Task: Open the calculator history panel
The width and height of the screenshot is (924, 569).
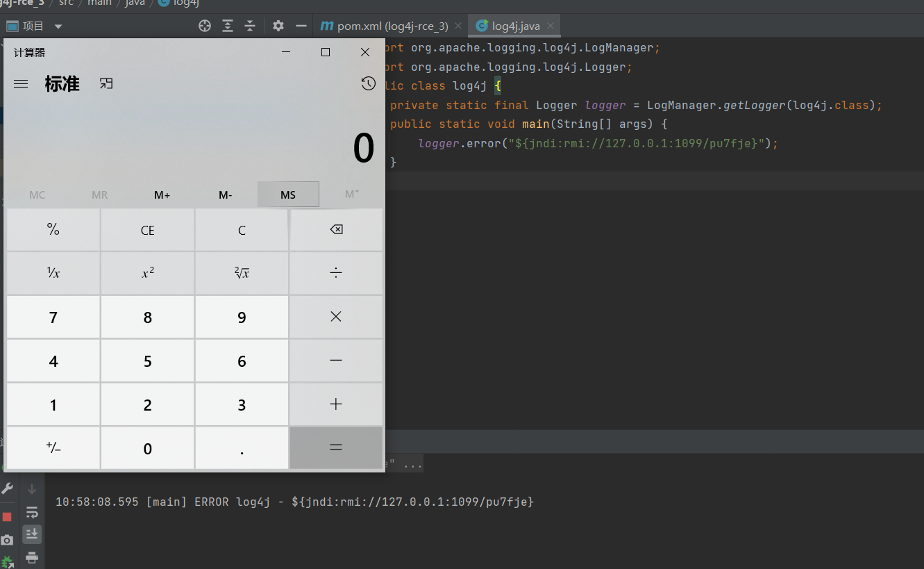Action: (369, 84)
